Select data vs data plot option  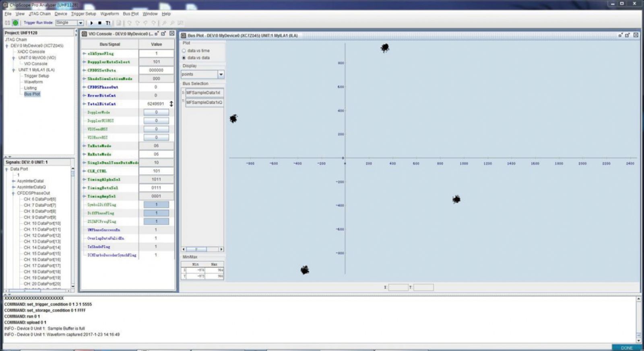tap(184, 58)
